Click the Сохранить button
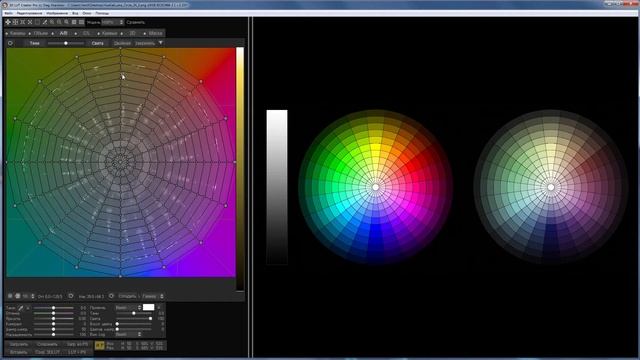640x360 pixels. pos(47,344)
